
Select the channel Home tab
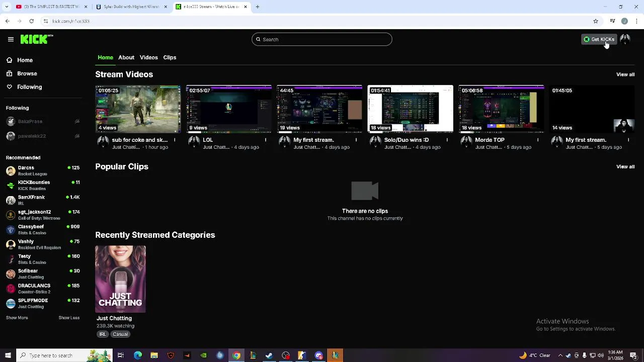point(105,57)
